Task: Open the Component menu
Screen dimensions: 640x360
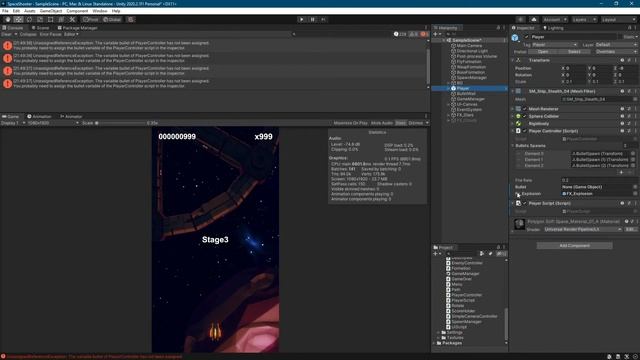Action: tap(77, 11)
